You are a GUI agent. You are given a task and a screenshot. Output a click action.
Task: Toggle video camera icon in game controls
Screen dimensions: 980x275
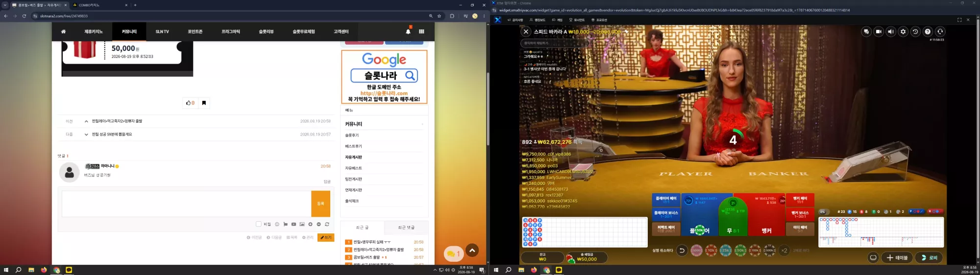click(x=879, y=31)
